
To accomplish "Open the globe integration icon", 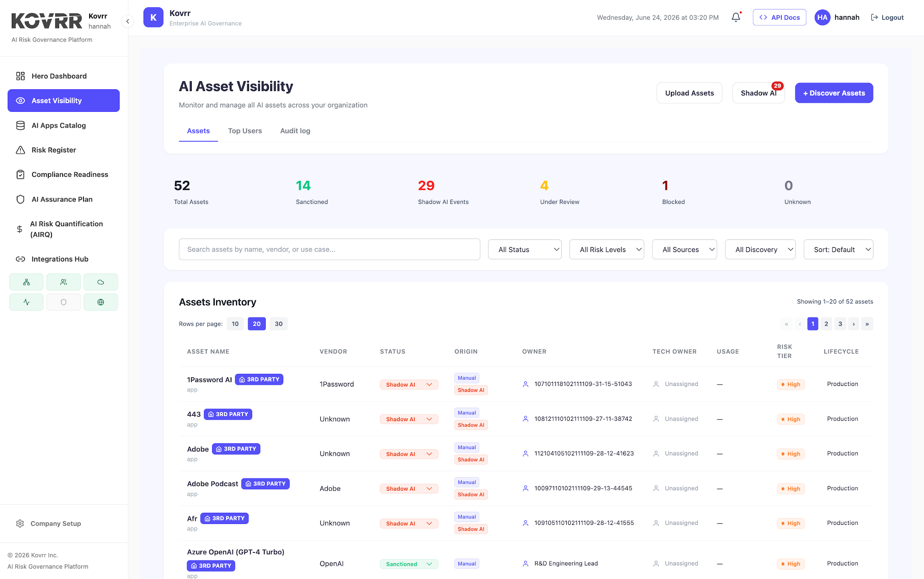I will pos(101,302).
